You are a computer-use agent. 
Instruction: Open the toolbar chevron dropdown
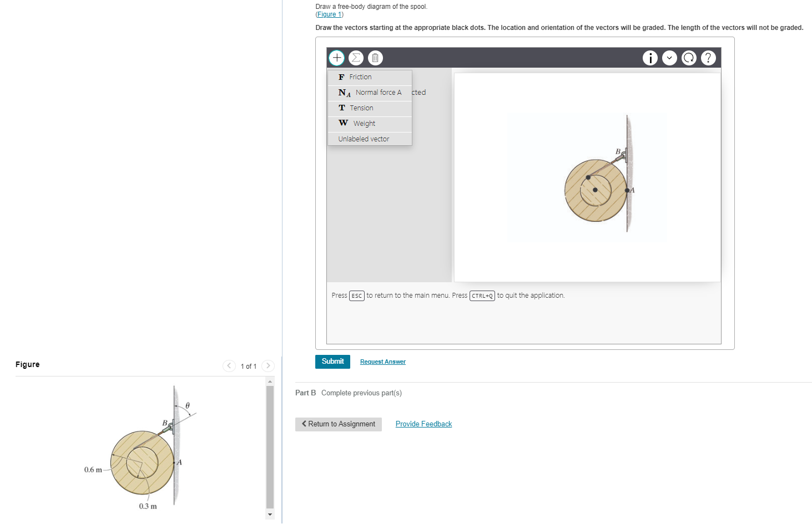click(669, 58)
